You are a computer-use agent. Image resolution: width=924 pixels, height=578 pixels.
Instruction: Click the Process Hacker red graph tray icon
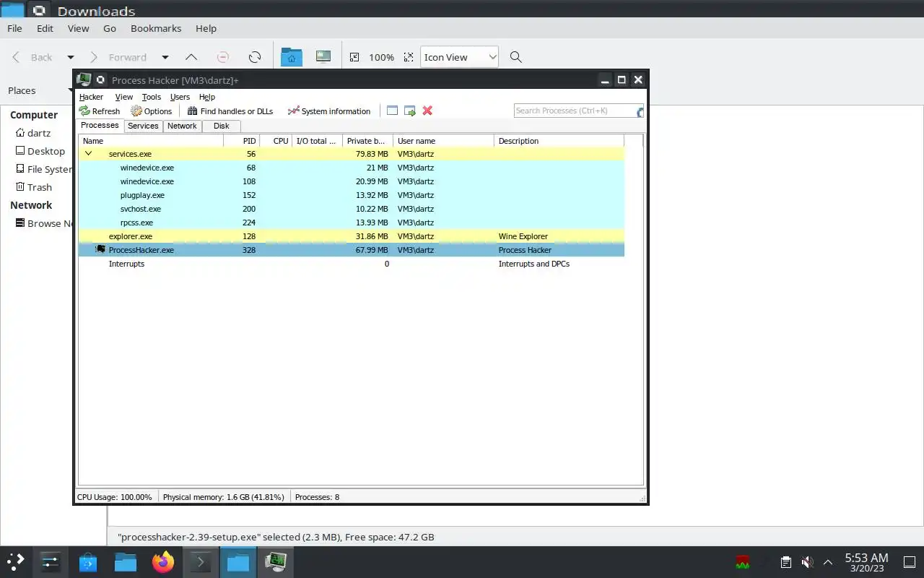[x=742, y=562]
